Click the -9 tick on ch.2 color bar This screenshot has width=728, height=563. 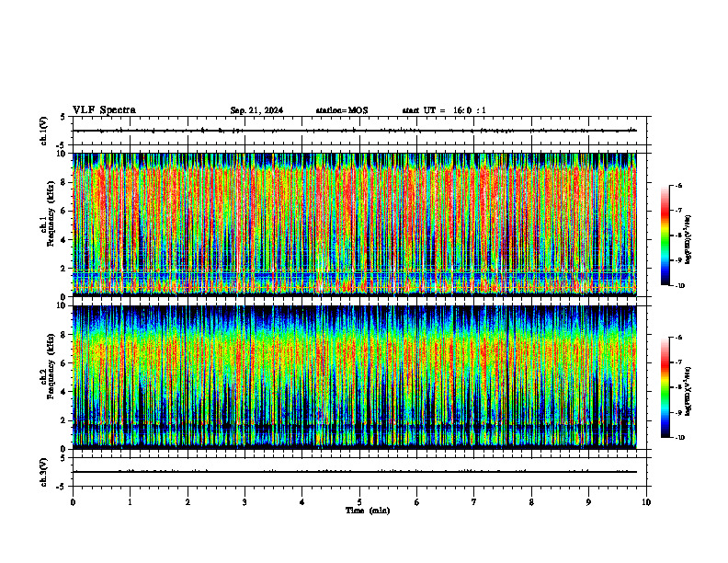tap(678, 412)
